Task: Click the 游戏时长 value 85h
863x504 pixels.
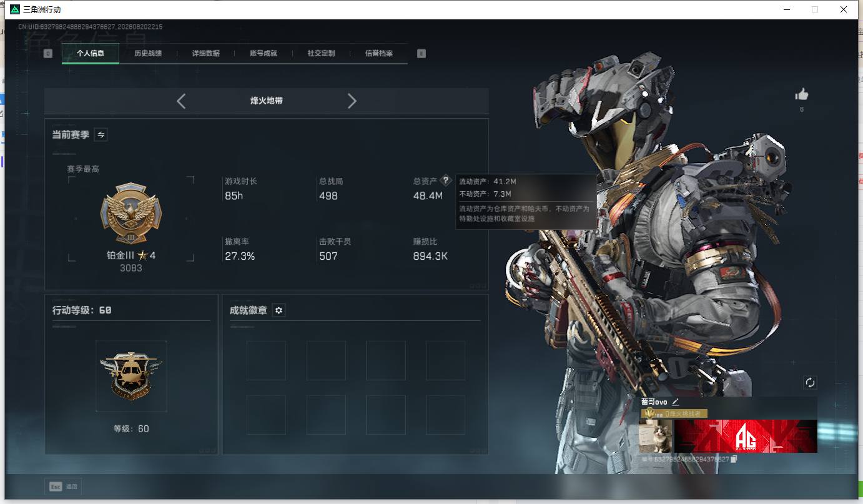Action: [x=234, y=196]
